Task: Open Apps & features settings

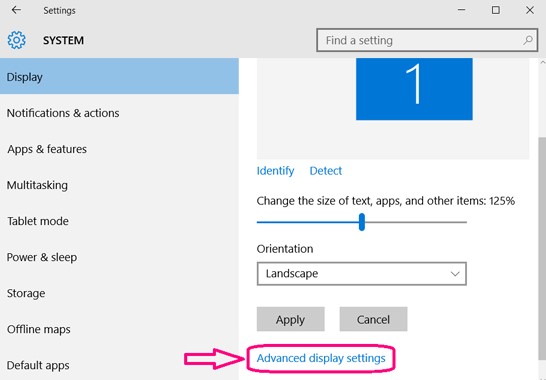Action: point(119,149)
